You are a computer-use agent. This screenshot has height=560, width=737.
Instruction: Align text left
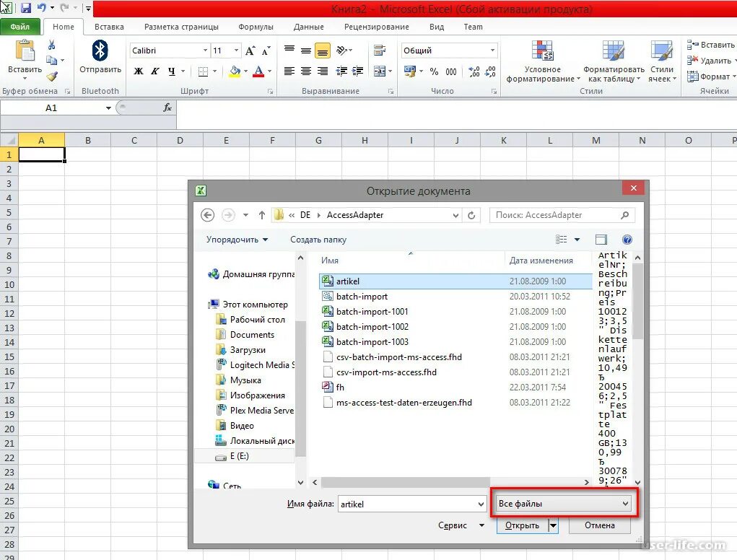point(289,71)
